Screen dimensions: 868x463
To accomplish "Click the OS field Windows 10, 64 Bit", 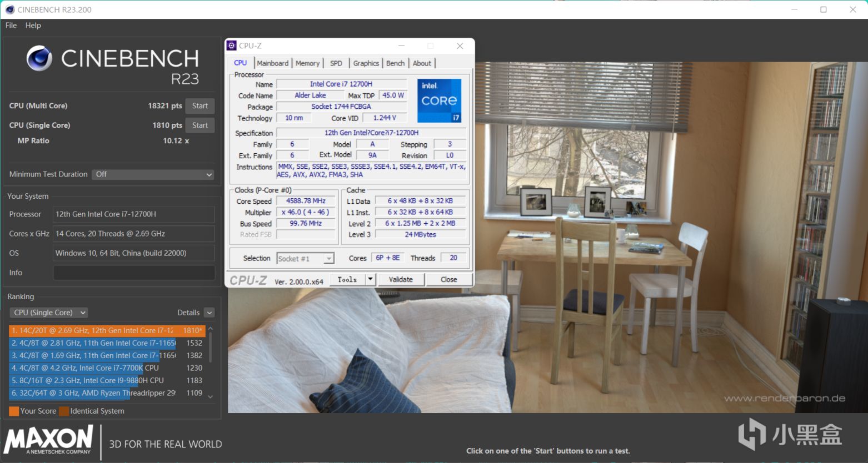I will (x=134, y=253).
